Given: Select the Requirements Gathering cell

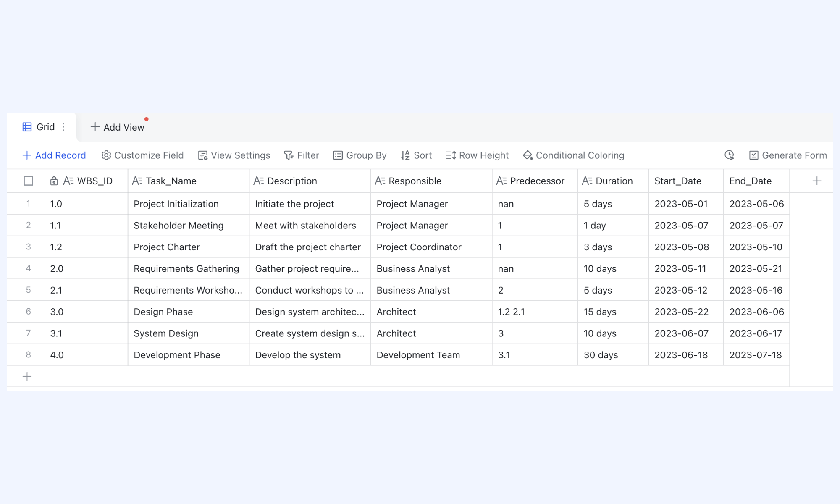Looking at the screenshot, I should pyautogui.click(x=189, y=268).
